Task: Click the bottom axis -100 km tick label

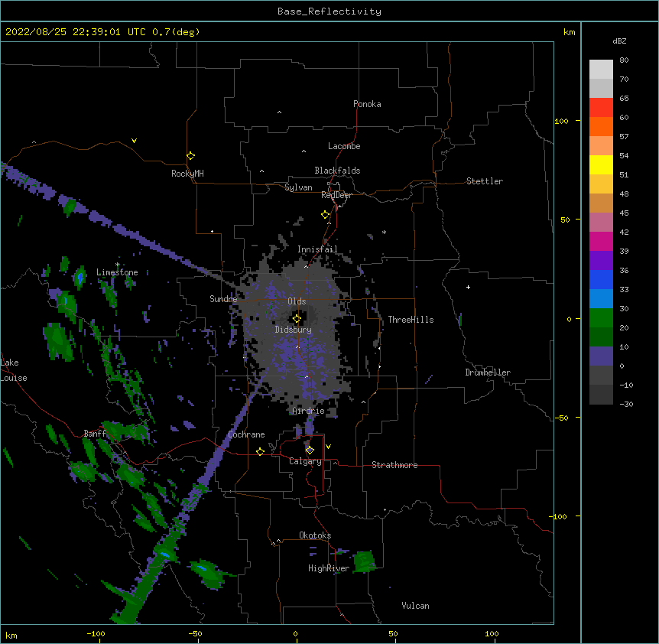Action: coord(96,634)
